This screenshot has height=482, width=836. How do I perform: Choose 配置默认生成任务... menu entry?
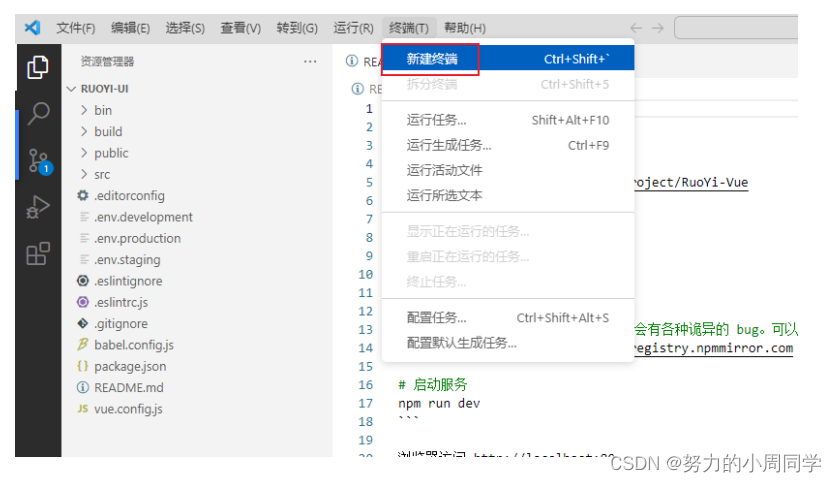pos(509,343)
